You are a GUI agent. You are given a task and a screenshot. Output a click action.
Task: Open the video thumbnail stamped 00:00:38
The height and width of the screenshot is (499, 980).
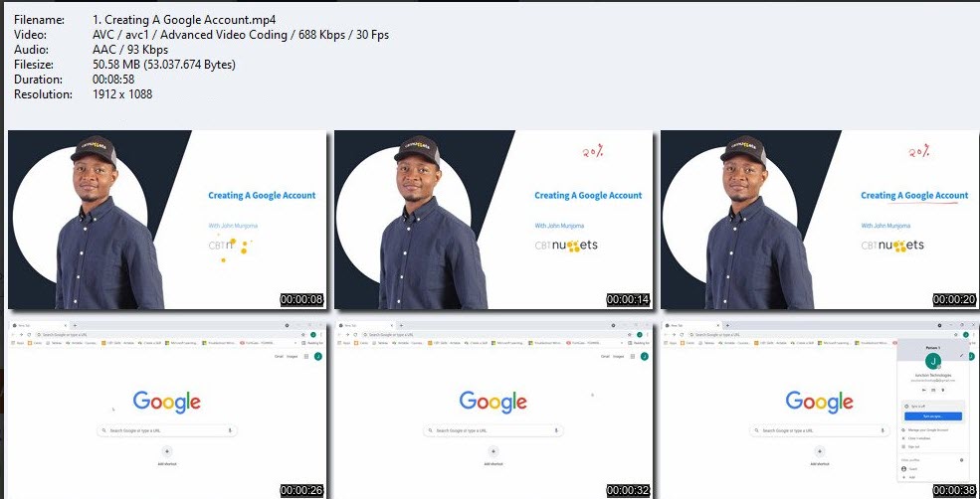[820, 410]
